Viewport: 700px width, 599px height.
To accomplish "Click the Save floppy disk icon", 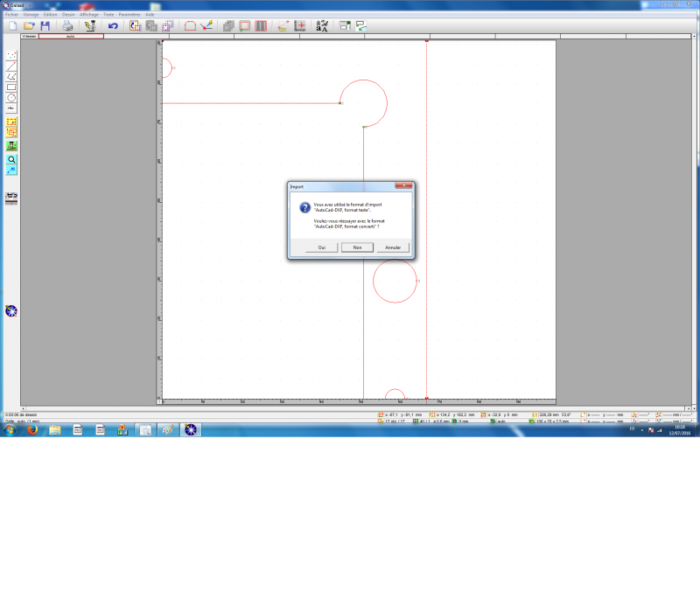I will point(45,26).
